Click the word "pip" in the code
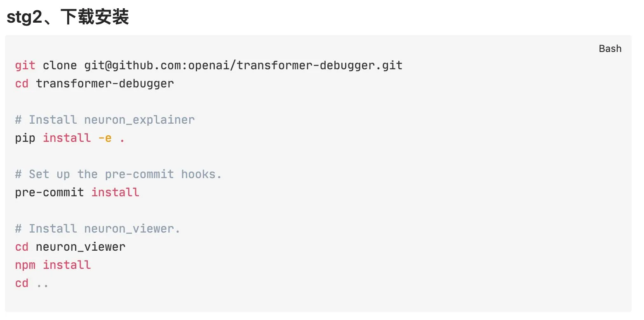Image resolution: width=644 pixels, height=320 pixels. coord(25,138)
